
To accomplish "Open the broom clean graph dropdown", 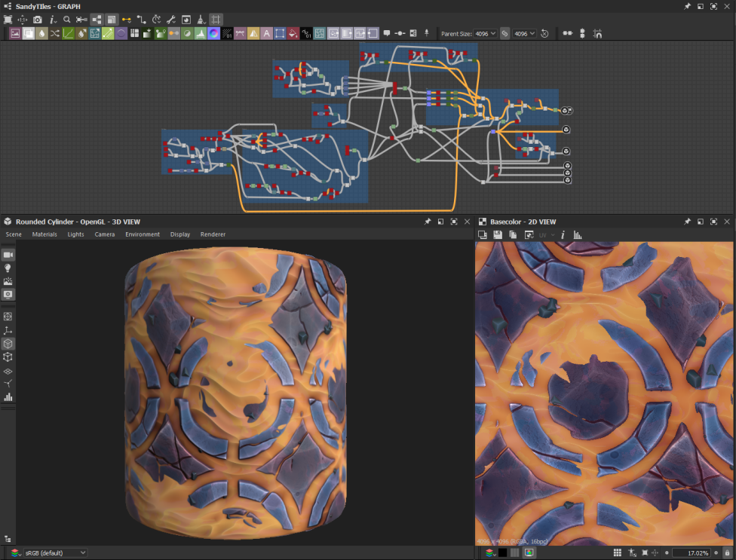I will pos(201,20).
